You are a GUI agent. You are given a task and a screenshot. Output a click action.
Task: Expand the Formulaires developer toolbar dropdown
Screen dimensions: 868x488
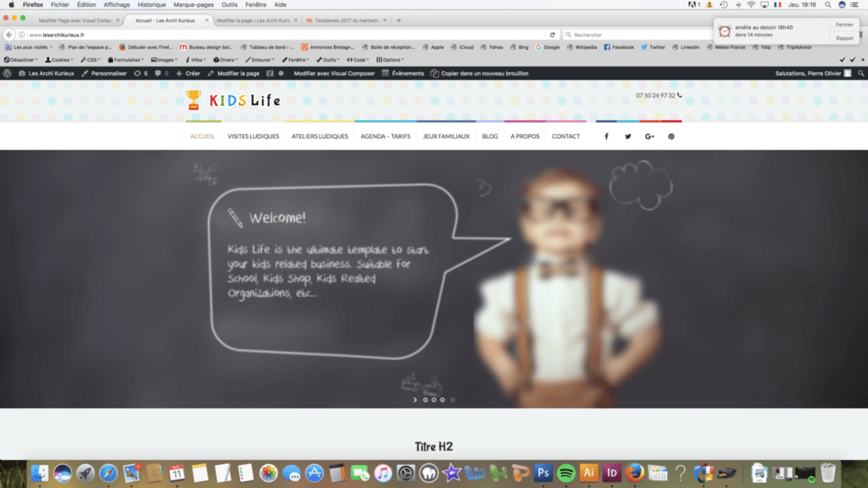pyautogui.click(x=125, y=60)
